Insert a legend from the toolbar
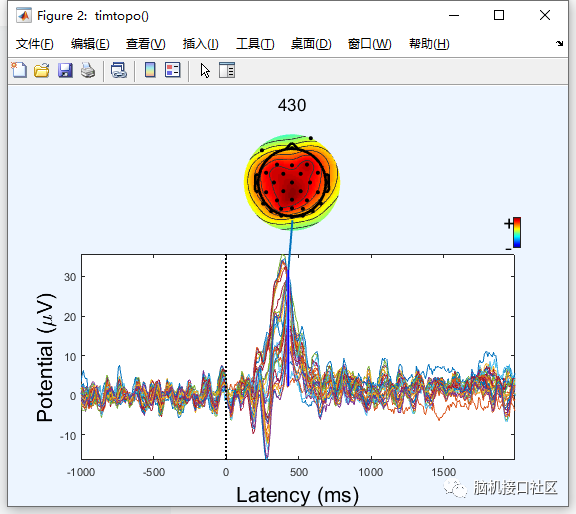This screenshot has height=514, width=576. (x=173, y=70)
